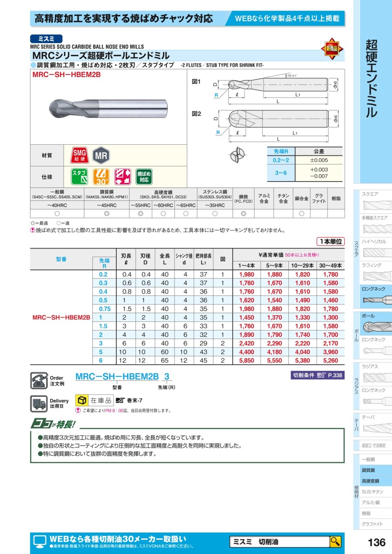Click the WEBなら化学製品4千点以上掲載 banner

tap(287, 19)
